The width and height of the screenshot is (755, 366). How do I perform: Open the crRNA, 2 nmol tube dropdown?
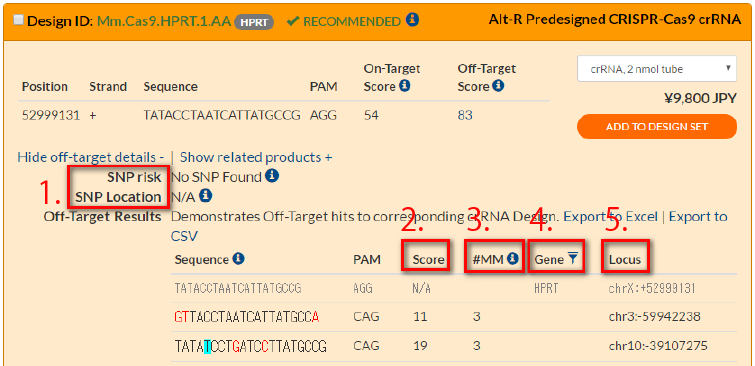tap(657, 69)
